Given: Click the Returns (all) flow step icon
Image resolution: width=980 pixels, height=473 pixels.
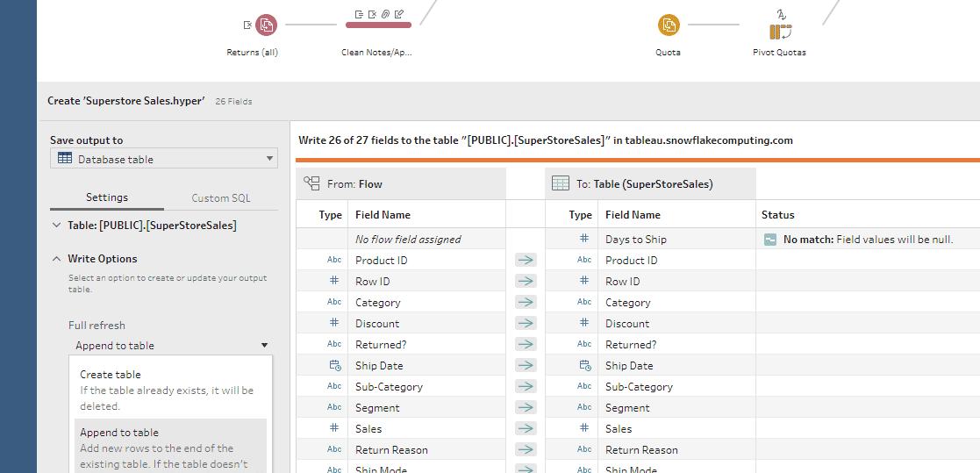Looking at the screenshot, I should click(x=266, y=25).
